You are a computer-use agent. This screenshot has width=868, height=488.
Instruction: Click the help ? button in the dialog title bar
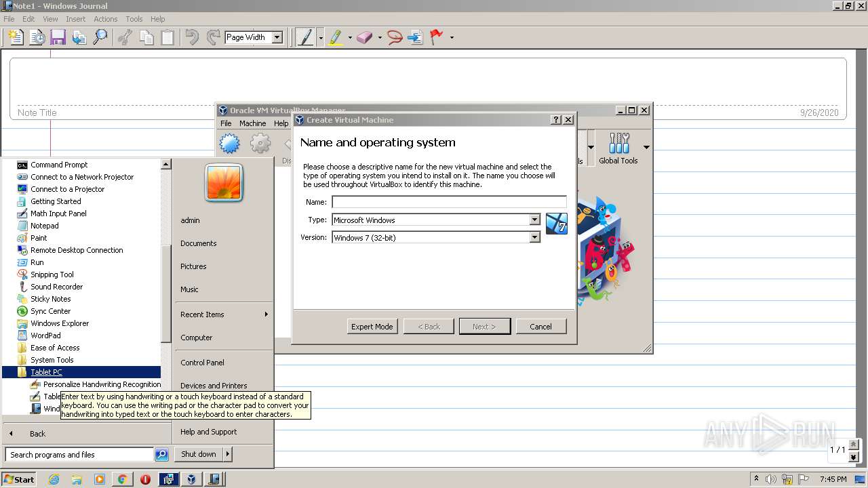pos(556,119)
